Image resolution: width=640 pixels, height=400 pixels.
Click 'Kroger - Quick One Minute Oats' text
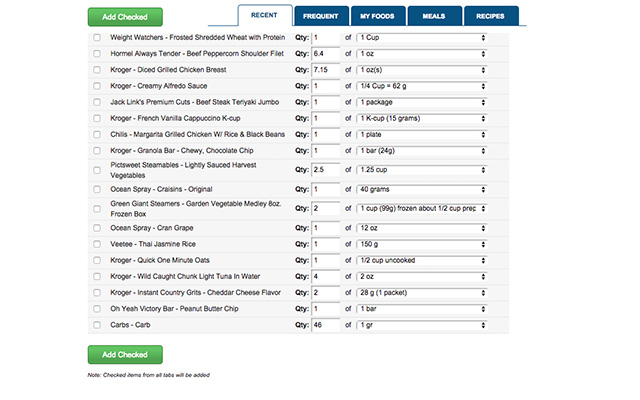160,260
